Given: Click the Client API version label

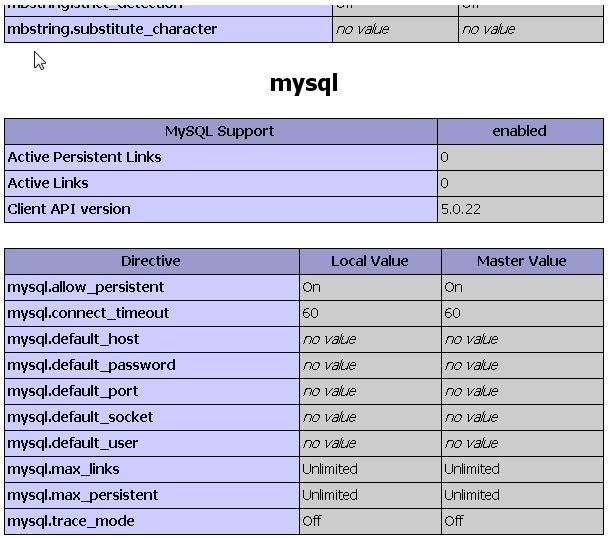Looking at the screenshot, I should (69, 209).
